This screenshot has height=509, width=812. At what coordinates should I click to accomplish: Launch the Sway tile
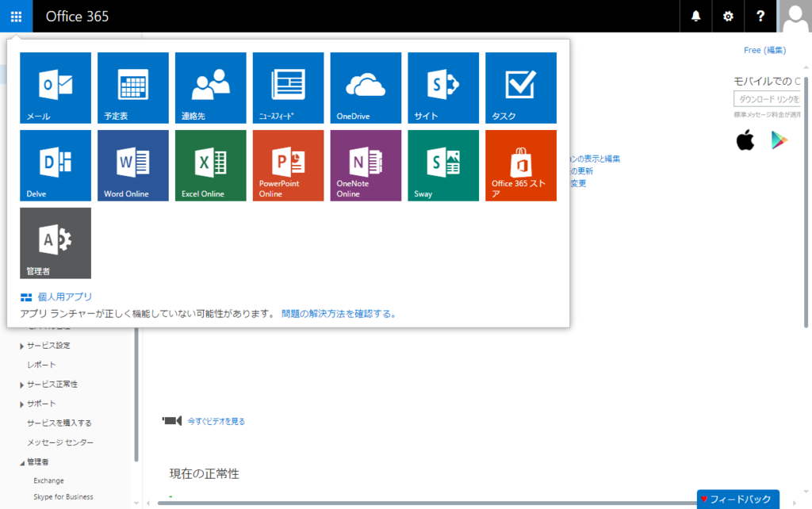tap(443, 165)
